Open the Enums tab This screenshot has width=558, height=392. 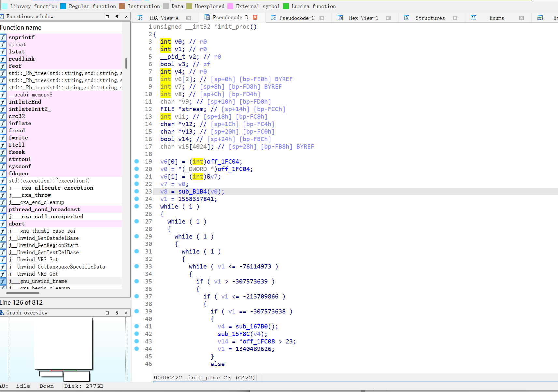click(496, 18)
